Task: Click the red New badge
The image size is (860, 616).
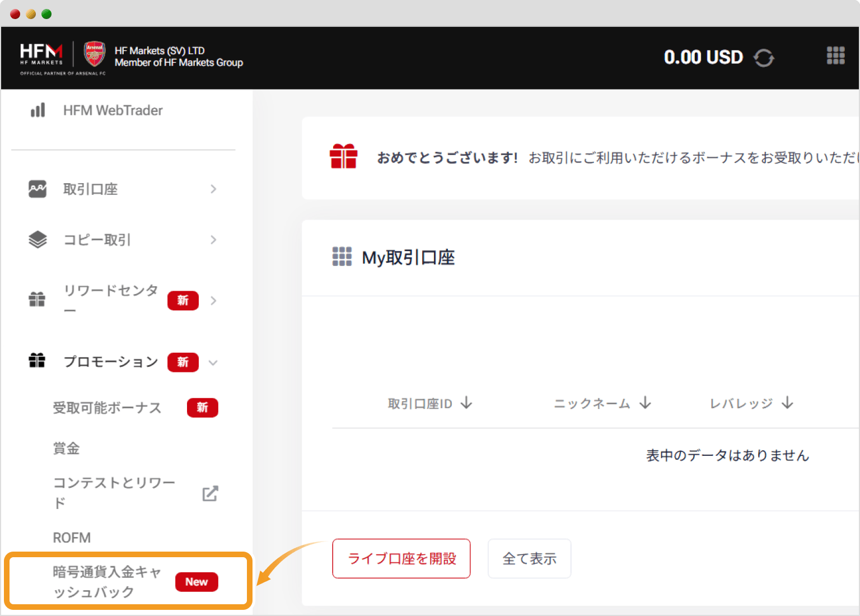Action: 197,582
